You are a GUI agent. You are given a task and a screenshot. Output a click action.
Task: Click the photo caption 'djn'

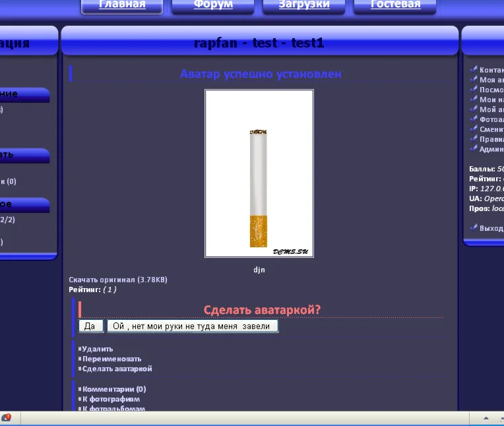tap(259, 270)
